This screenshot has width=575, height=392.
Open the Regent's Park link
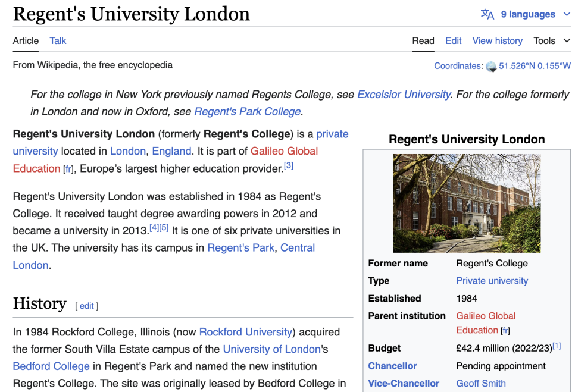240,248
